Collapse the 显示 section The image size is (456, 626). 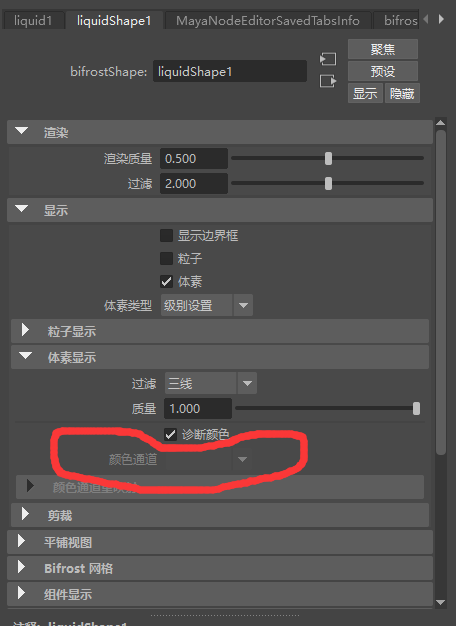[22, 209]
